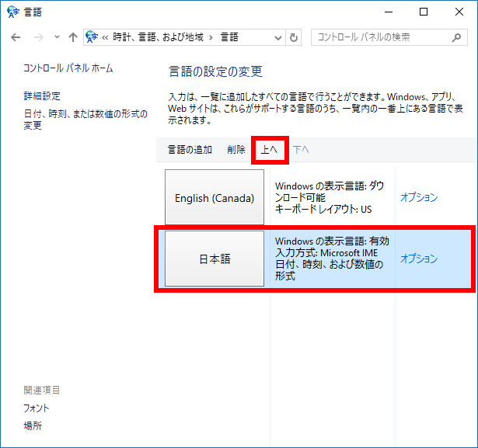478x448 pixels.
Task: Click the search magnifier icon
Action: [x=456, y=37]
